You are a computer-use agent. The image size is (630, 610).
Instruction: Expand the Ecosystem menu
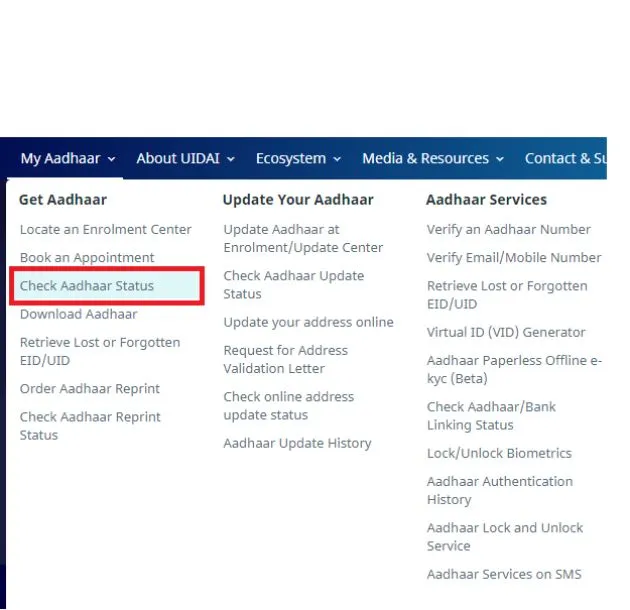[x=298, y=158]
